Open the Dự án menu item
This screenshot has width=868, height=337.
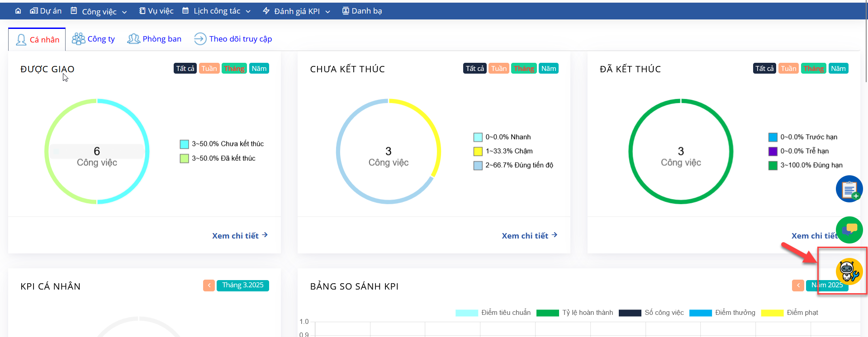coord(46,11)
